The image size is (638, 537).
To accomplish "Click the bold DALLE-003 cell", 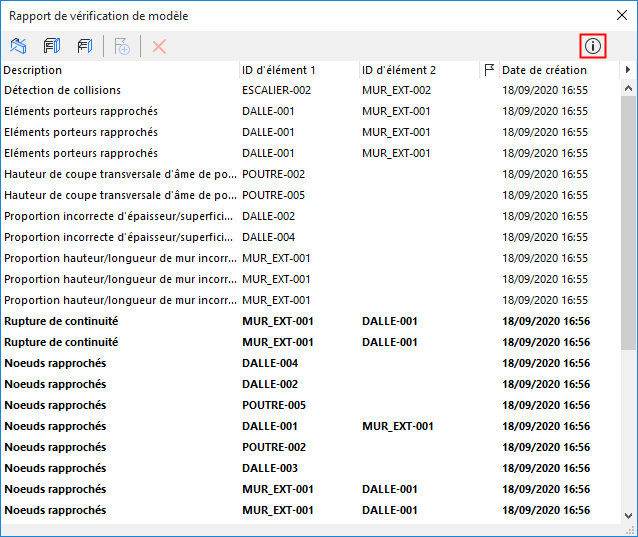I will click(270, 468).
